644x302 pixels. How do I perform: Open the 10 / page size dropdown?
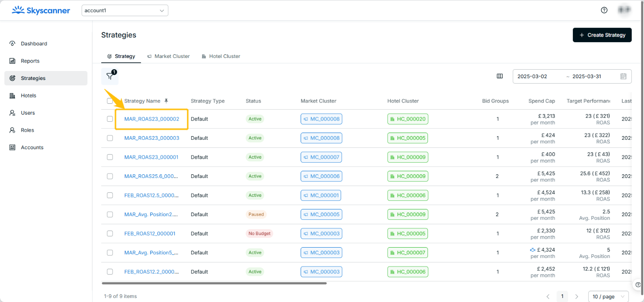(x=608, y=297)
